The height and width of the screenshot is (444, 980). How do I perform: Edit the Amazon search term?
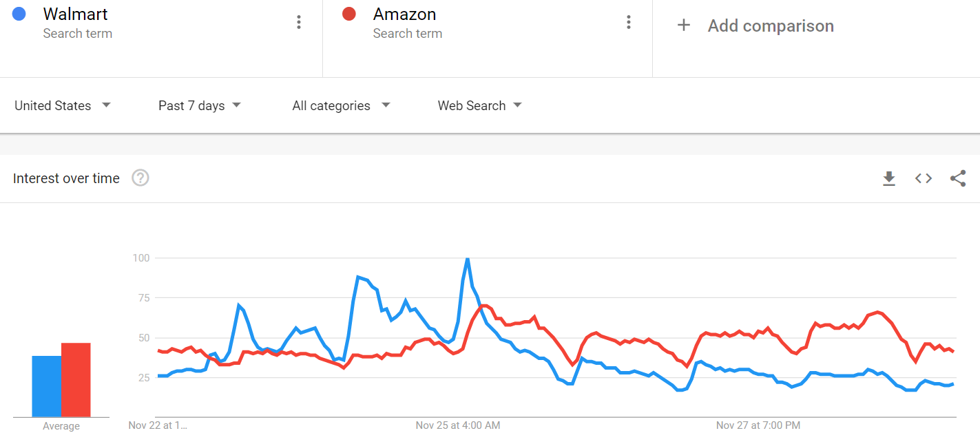404,14
